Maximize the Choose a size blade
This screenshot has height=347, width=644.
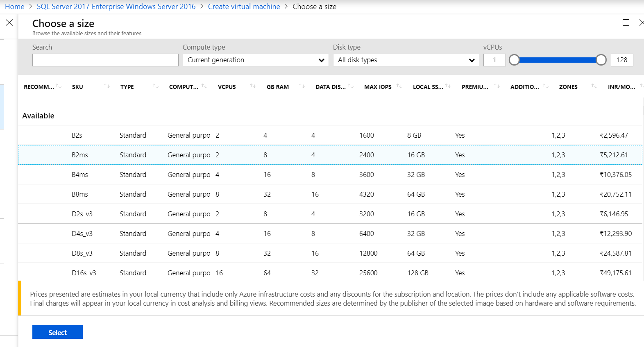pos(626,23)
